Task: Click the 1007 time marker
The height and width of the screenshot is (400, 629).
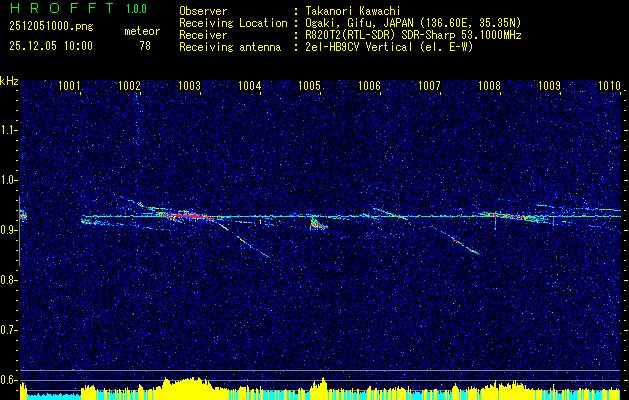Action: [x=429, y=85]
